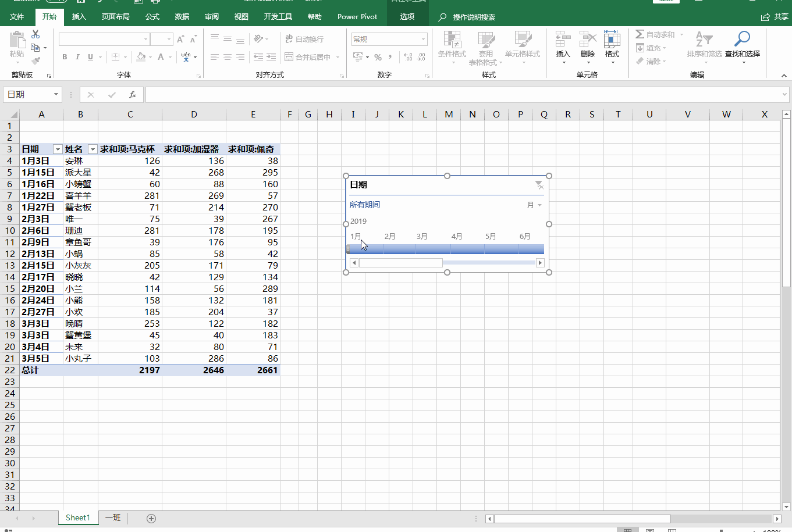The image size is (792, 532).
Task: Toggle Italic formatting
Action: 77,57
